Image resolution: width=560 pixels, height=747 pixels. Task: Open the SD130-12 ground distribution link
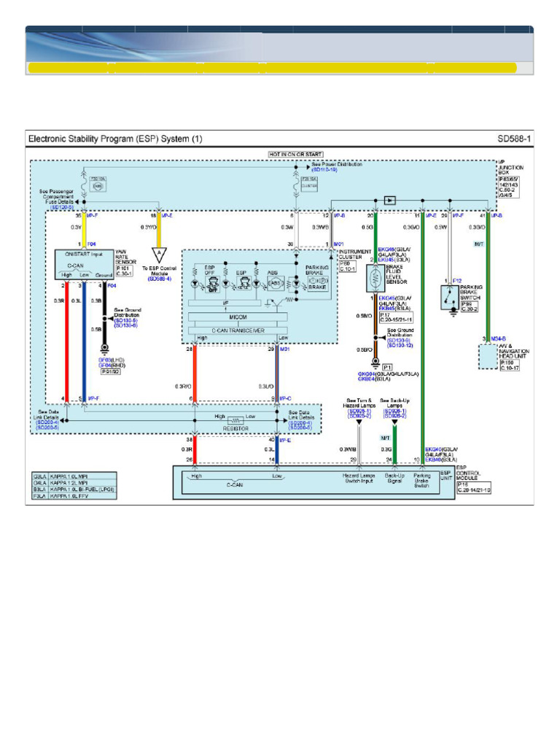(400, 345)
